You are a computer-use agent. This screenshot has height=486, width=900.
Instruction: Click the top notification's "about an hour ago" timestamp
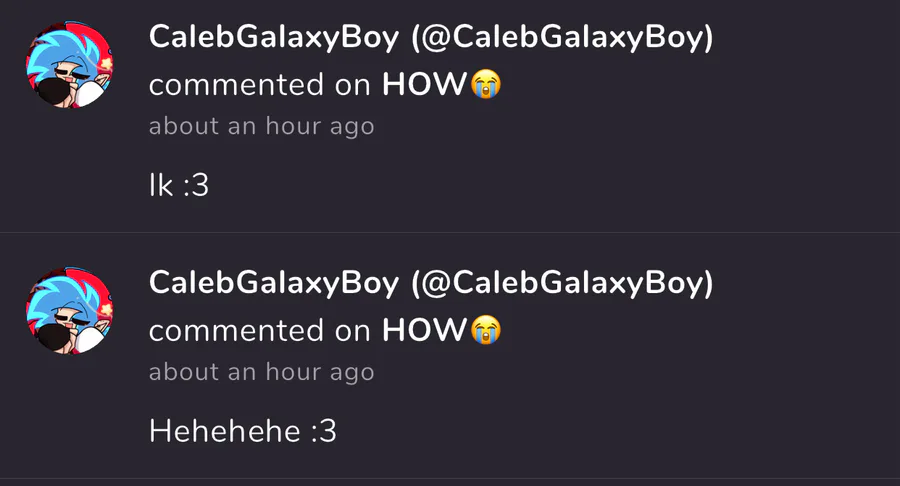coord(261,127)
